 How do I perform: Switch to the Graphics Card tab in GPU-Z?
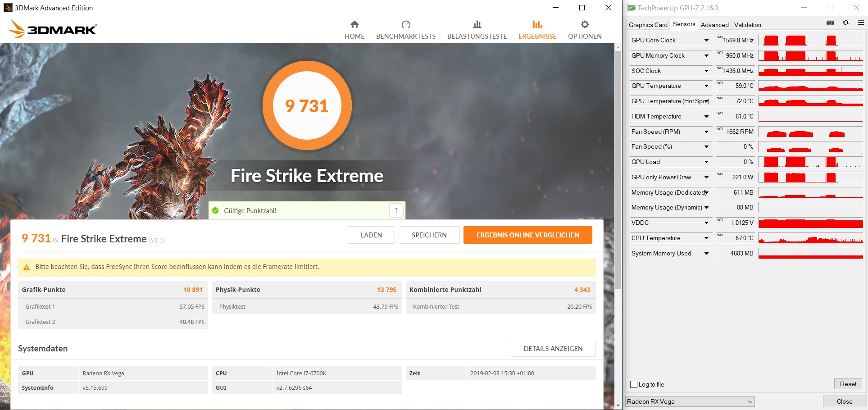pyautogui.click(x=648, y=25)
